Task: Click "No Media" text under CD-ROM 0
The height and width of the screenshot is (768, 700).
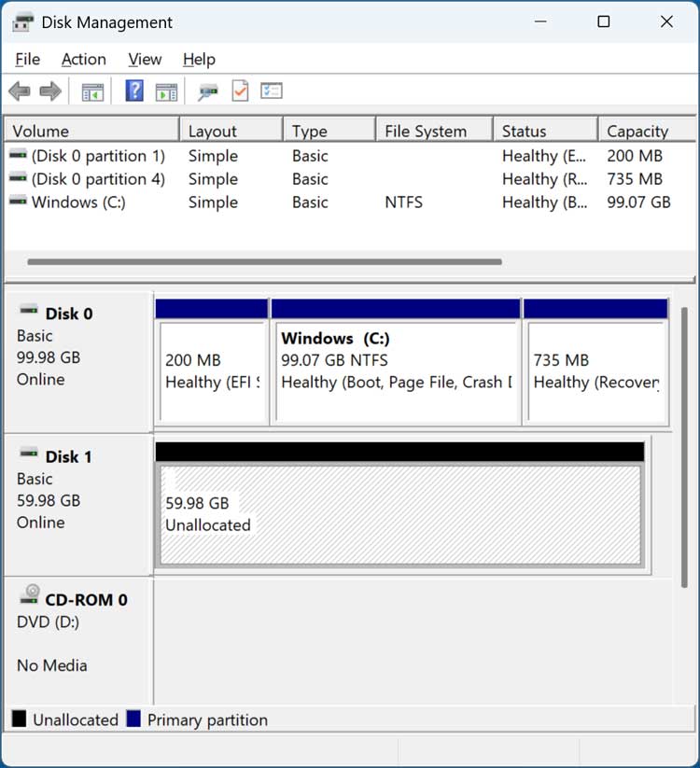Action: tap(52, 665)
